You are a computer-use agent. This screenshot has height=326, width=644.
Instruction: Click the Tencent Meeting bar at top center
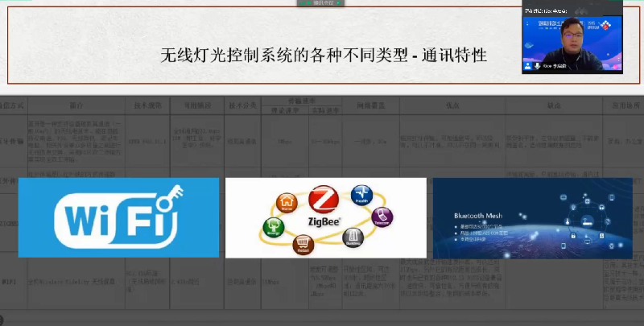320,3
